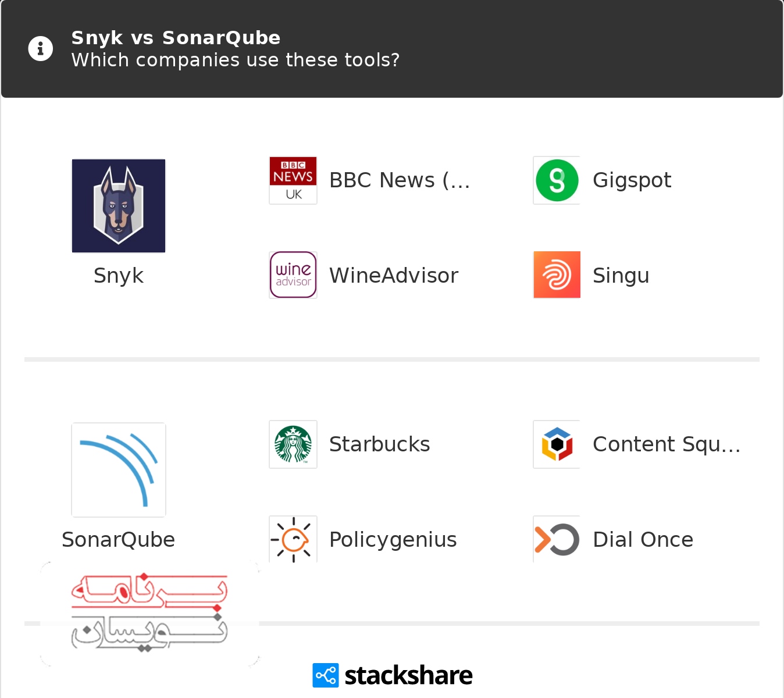Click the Starbucks siren logo
Screen dimensions: 784x698
click(293, 444)
